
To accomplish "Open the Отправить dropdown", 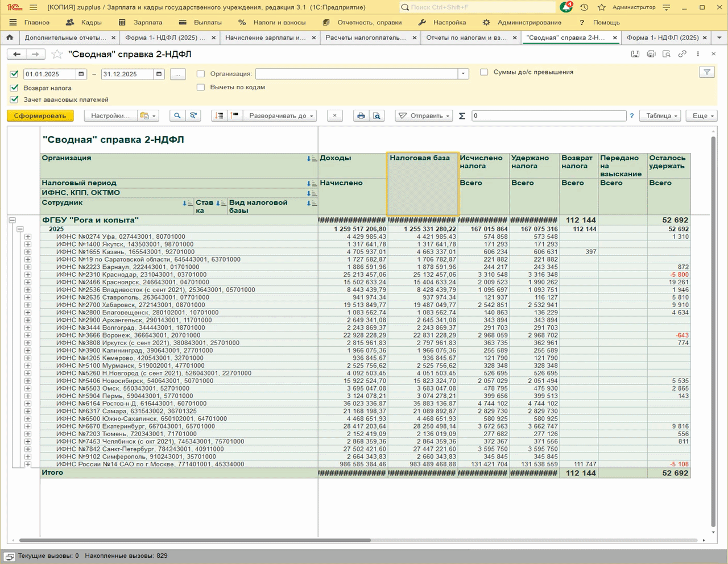I will (424, 115).
